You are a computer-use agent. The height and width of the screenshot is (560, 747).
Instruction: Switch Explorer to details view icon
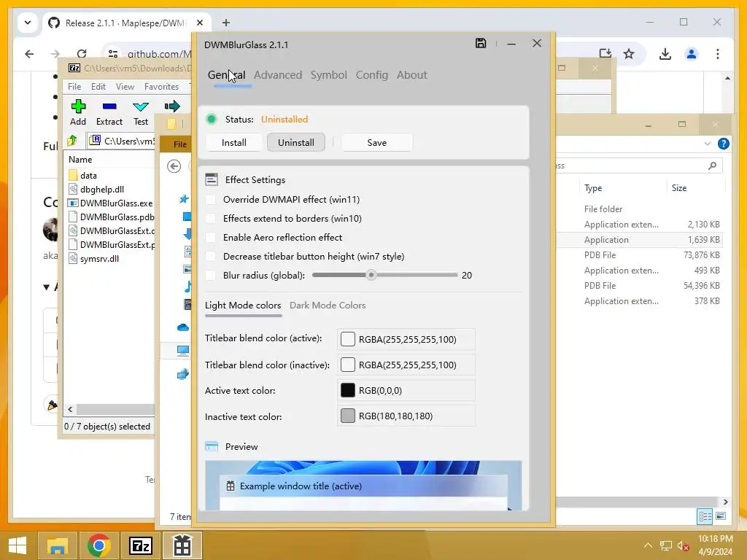click(705, 516)
